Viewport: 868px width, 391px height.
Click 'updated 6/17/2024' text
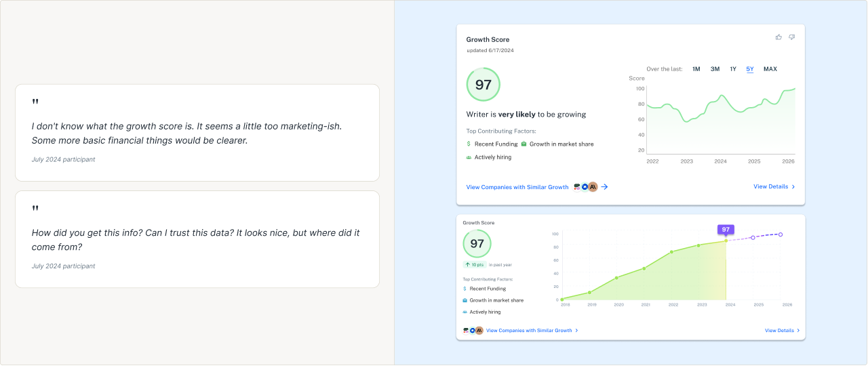tap(490, 51)
